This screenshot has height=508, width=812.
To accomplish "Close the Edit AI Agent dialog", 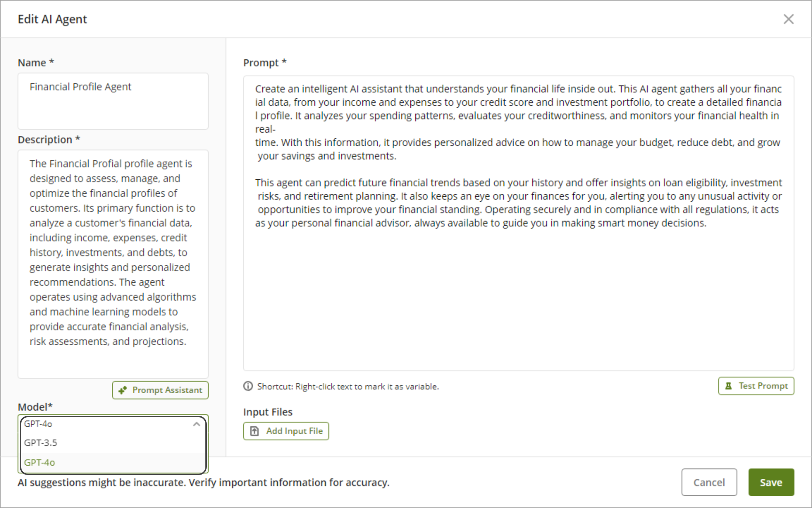I will coord(789,19).
